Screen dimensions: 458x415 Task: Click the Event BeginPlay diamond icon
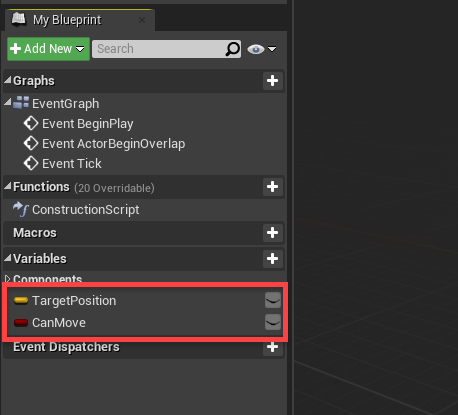click(31, 123)
